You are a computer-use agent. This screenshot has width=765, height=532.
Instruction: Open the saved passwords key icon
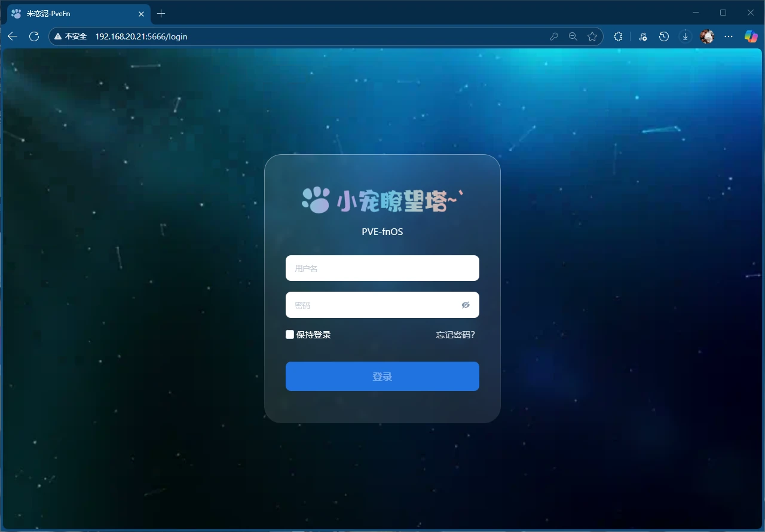click(x=554, y=36)
